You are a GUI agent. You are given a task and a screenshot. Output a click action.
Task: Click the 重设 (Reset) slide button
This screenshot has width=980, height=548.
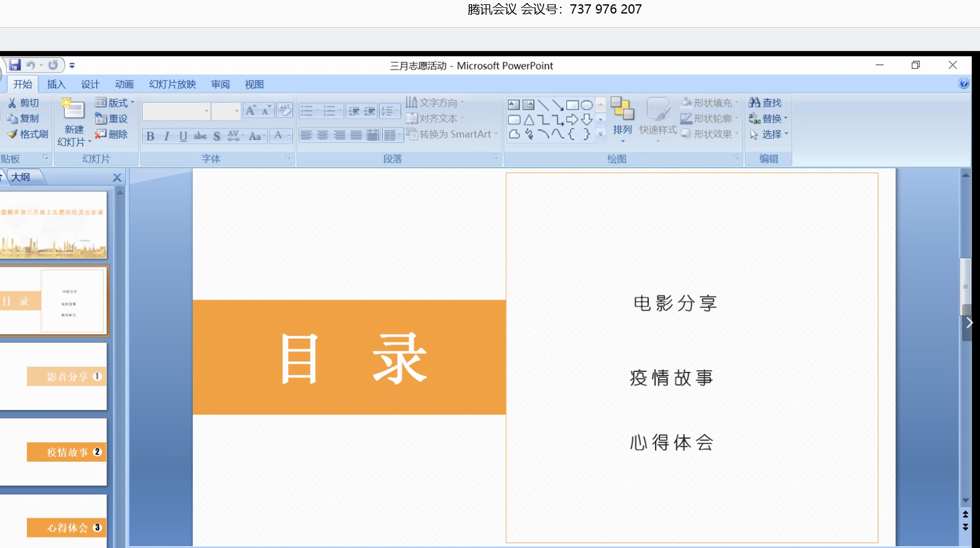coord(111,119)
